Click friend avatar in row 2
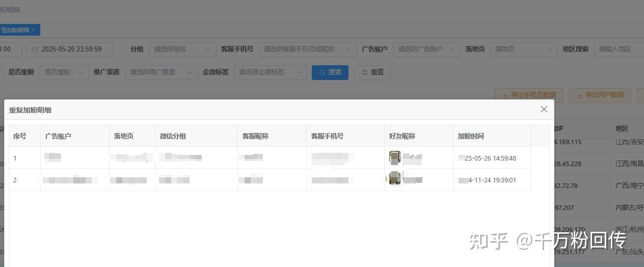The height and width of the screenshot is (267, 644). tap(395, 178)
